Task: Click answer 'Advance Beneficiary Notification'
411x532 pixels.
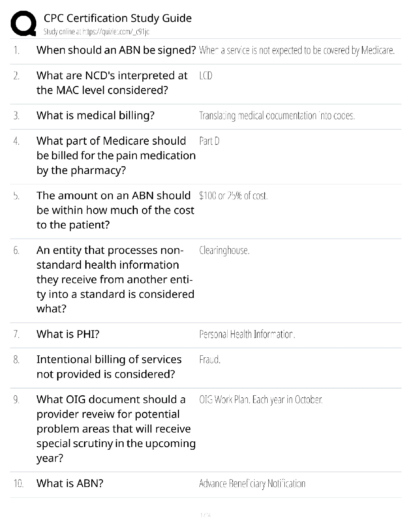Action: (x=252, y=484)
